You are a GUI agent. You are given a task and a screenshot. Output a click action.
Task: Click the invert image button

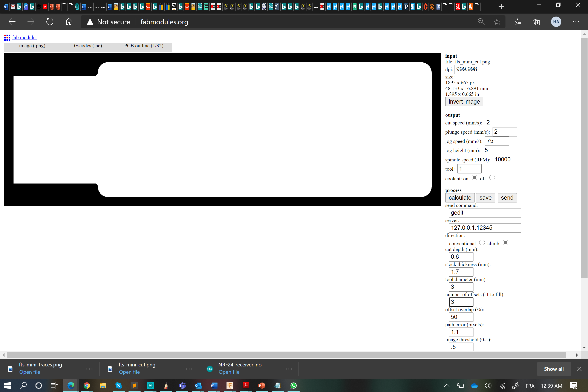[464, 102]
